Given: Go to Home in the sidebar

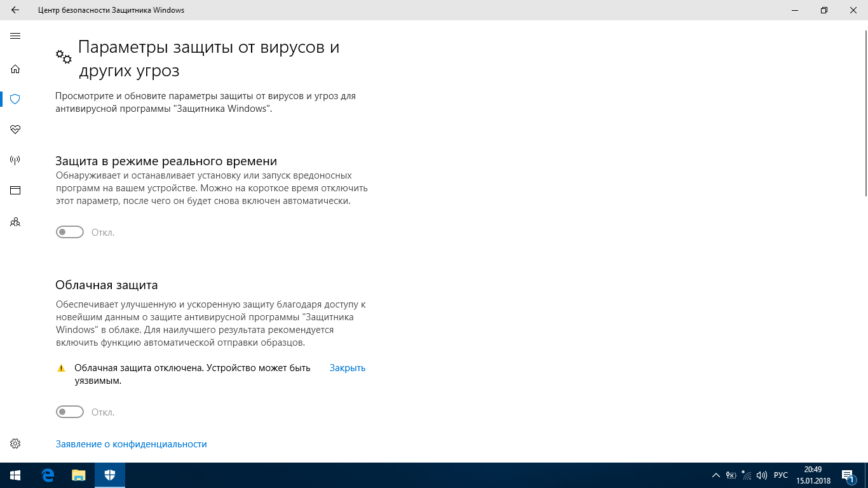Looking at the screenshot, I should click(15, 69).
